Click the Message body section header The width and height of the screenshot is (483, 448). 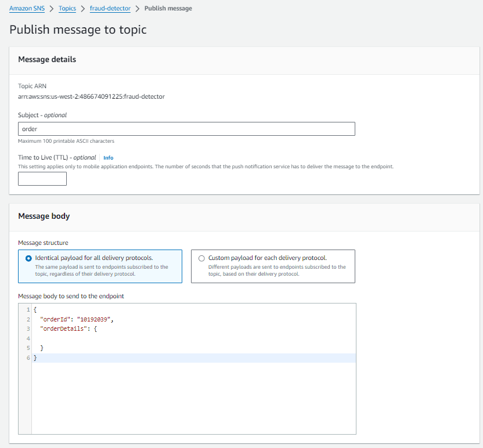[44, 216]
